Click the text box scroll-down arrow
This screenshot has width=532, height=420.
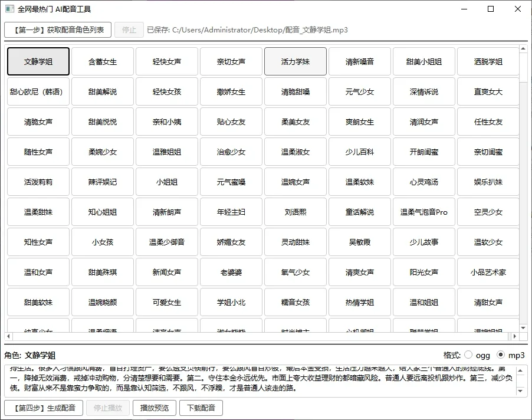[520, 391]
